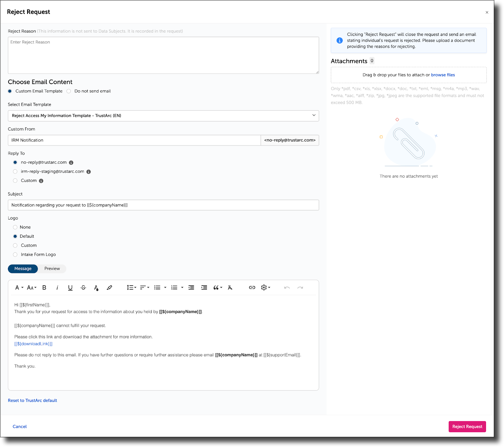Underline the selected message text

tap(70, 287)
